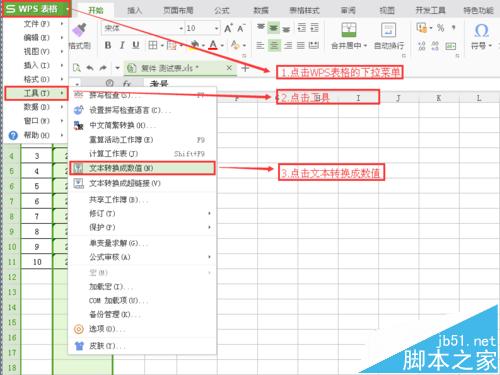Click 共享工作簿 menu entry
The image size is (500, 375).
coord(142,200)
